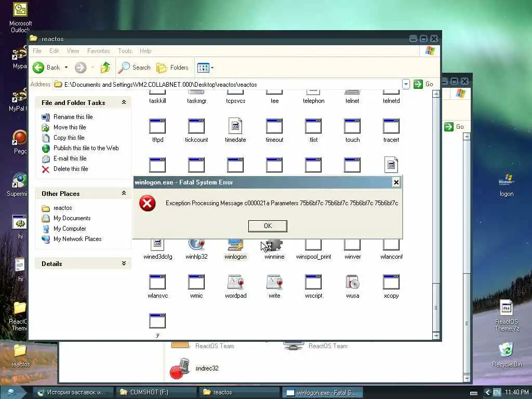
Task: Collapse the Other Places panel
Action: pos(124,193)
